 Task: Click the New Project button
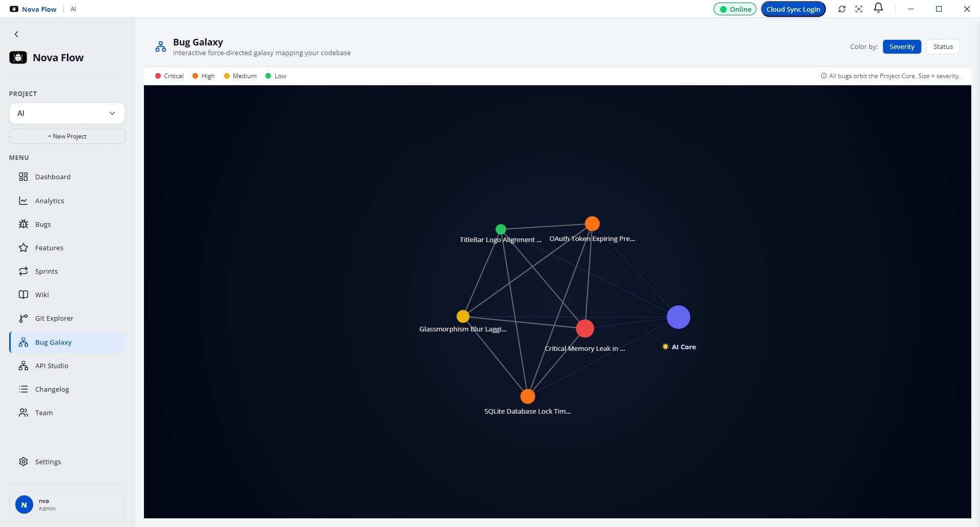[x=67, y=136]
